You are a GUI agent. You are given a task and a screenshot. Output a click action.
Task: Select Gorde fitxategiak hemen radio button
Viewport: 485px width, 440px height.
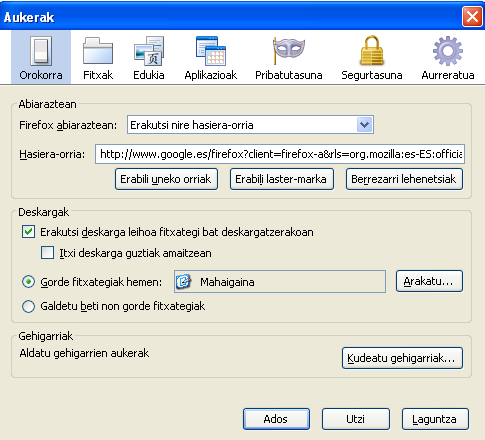(x=28, y=282)
